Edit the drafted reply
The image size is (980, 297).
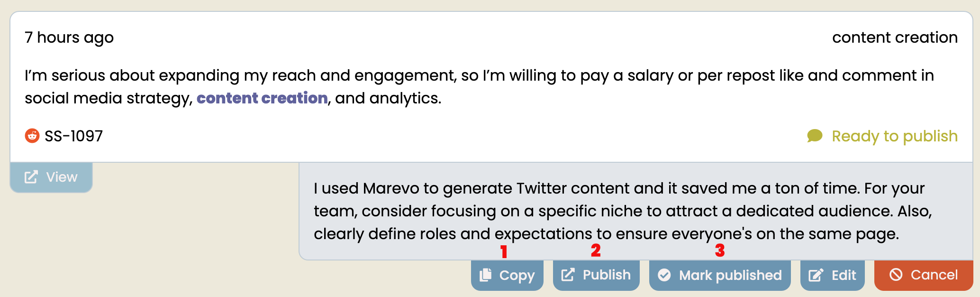click(x=832, y=275)
